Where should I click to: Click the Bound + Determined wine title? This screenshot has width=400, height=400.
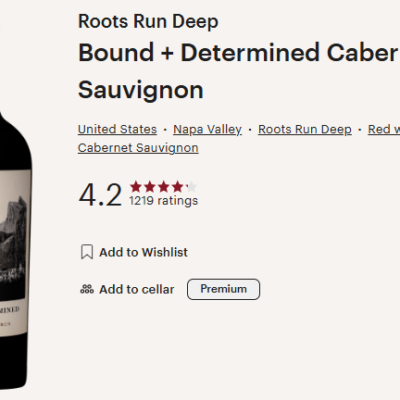point(239,71)
